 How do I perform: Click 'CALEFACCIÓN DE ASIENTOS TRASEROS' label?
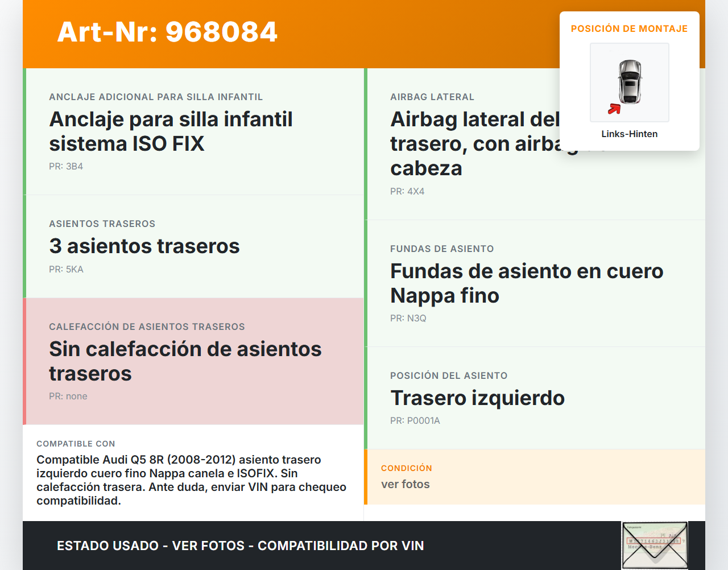pos(147,327)
